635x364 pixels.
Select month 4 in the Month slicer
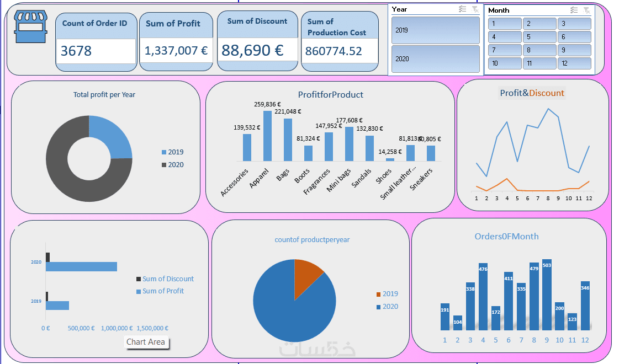(505, 37)
